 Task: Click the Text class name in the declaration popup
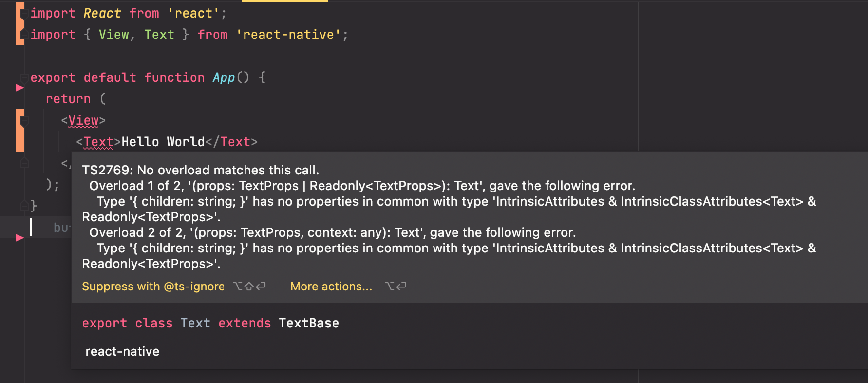click(x=195, y=323)
